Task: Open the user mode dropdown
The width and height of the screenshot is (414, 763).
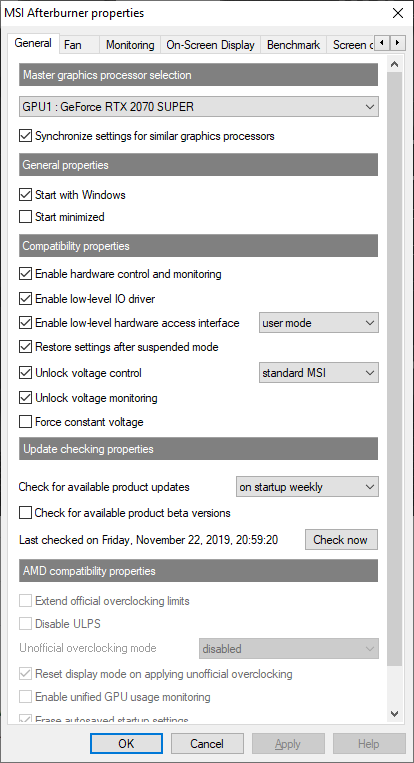Action: 319,323
